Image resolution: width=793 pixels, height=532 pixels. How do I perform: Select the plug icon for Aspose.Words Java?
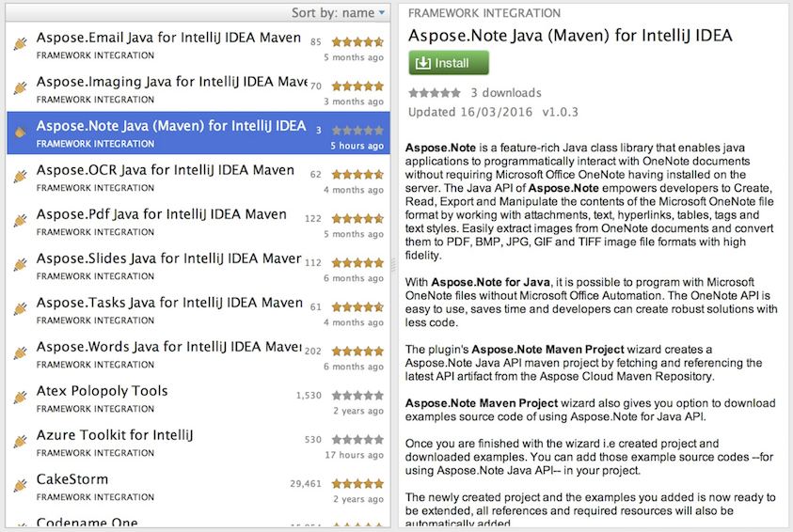point(21,353)
